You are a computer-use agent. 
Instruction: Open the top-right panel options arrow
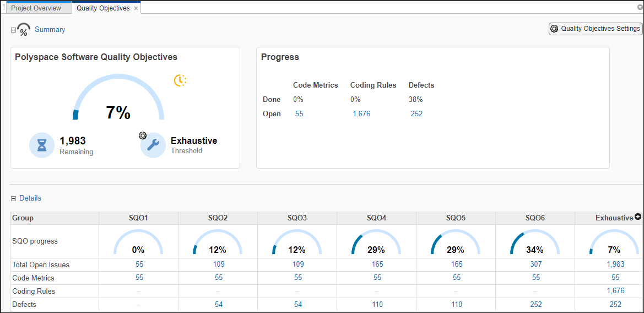tap(640, 8)
